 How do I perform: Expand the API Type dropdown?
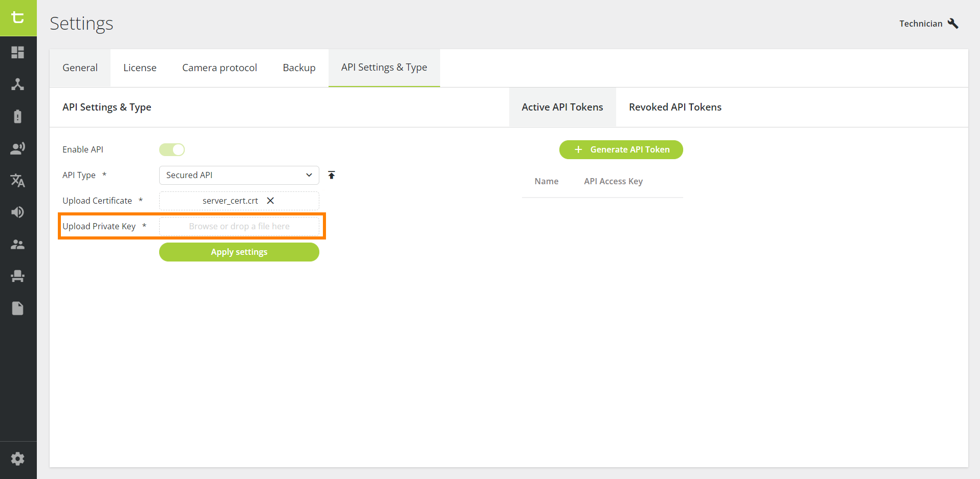pyautogui.click(x=239, y=175)
